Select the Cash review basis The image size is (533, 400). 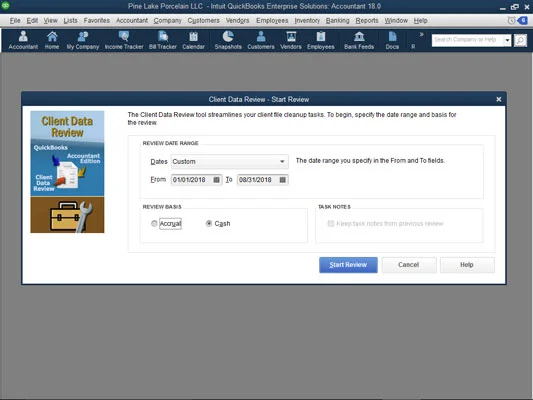tap(209, 224)
